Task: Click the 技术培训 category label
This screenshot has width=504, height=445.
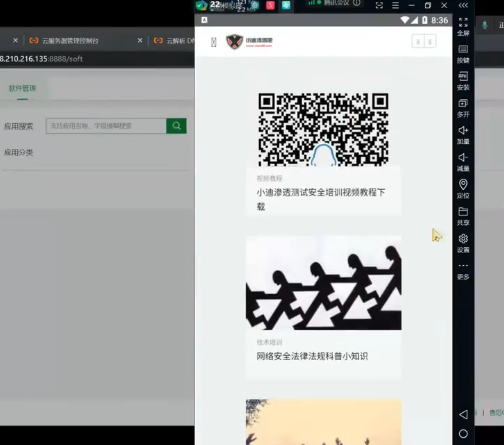Action: click(269, 342)
